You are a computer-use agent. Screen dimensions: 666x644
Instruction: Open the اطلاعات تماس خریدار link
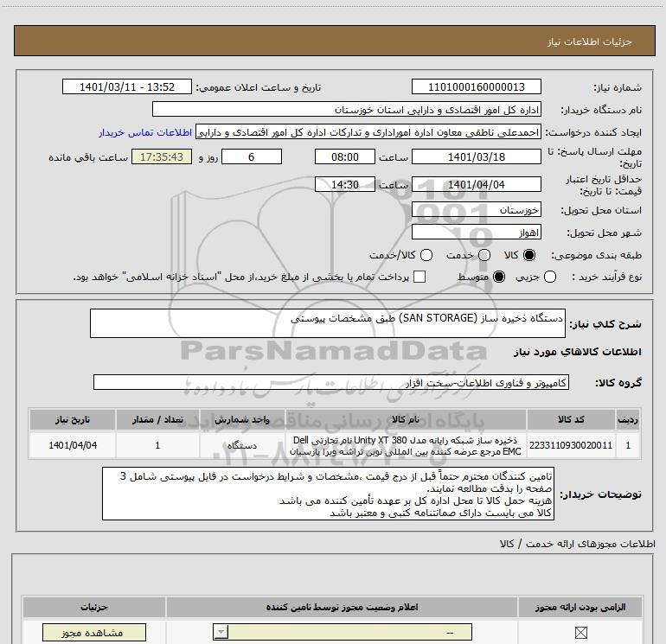pos(145,132)
